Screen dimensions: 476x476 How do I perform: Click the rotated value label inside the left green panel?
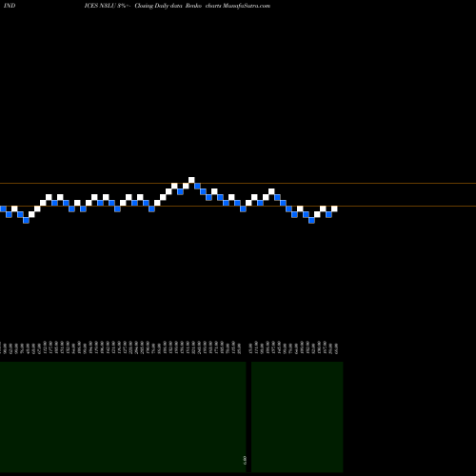245,460
